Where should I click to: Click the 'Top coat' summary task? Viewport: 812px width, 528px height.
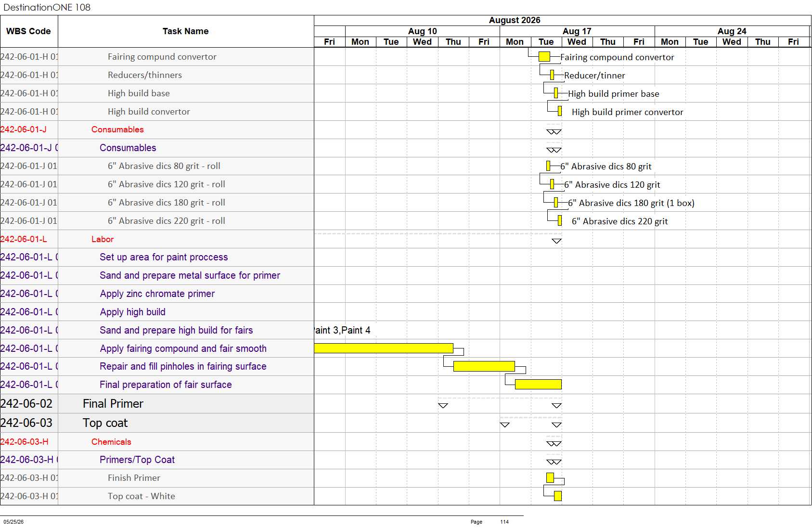[x=105, y=423]
